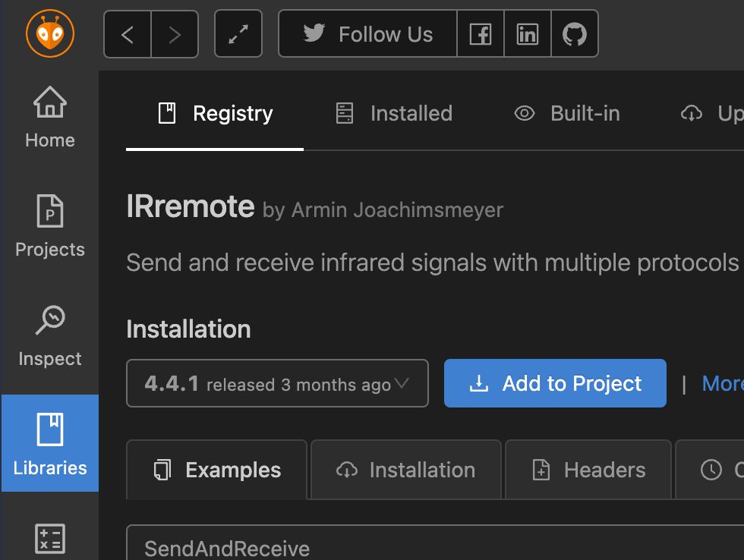
Task: Select Libraries in sidebar
Action: 50,443
